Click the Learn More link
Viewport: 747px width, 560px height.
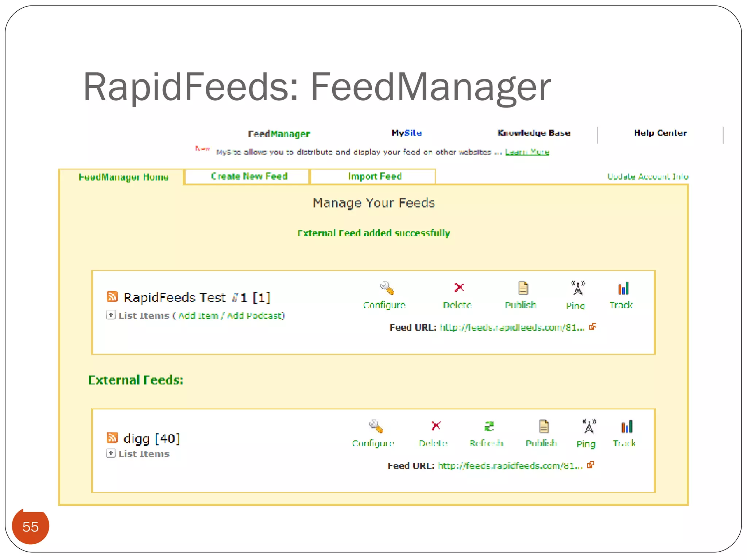coord(527,152)
